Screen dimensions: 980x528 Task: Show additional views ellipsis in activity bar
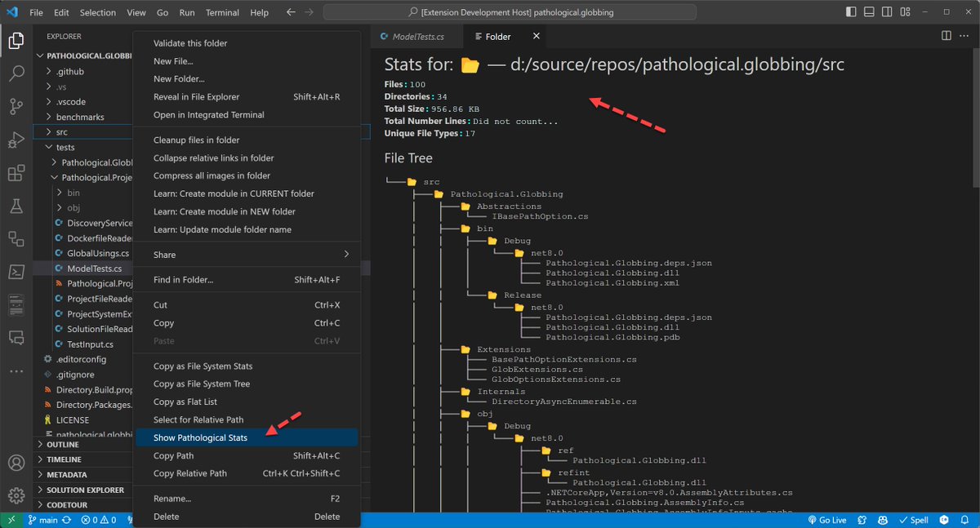16,371
